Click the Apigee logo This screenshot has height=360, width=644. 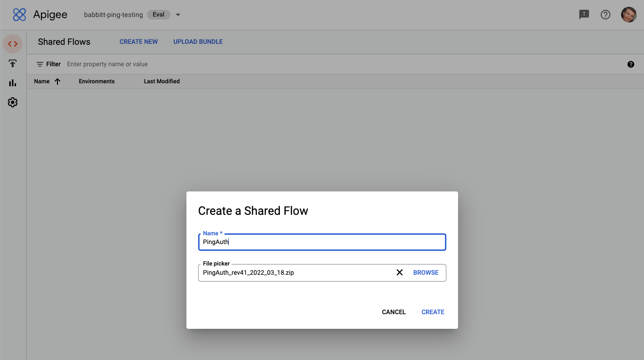click(x=19, y=15)
